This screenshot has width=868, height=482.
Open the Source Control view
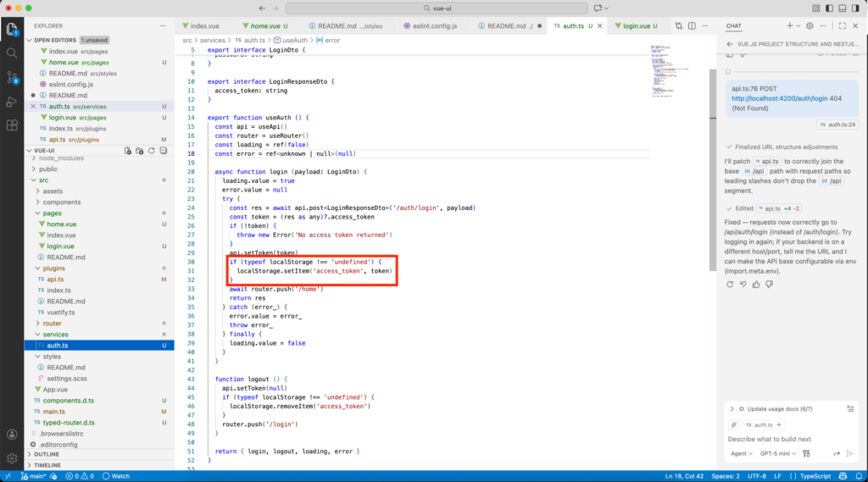pos(12,77)
